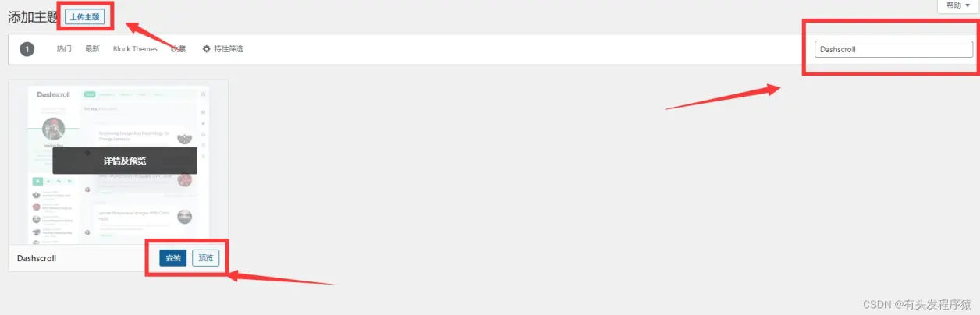Click the theme count badge showing 1

click(27, 49)
